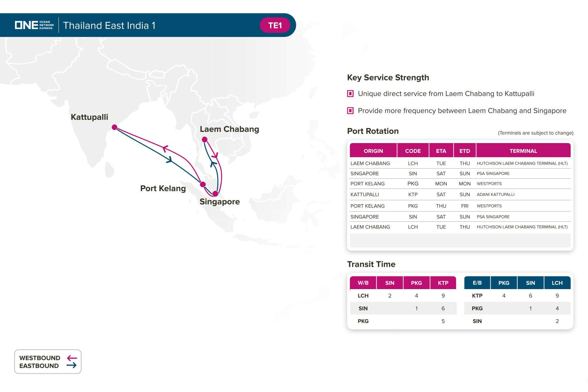Click the E/B transit table header
The width and height of the screenshot is (588, 392).
pos(477,283)
